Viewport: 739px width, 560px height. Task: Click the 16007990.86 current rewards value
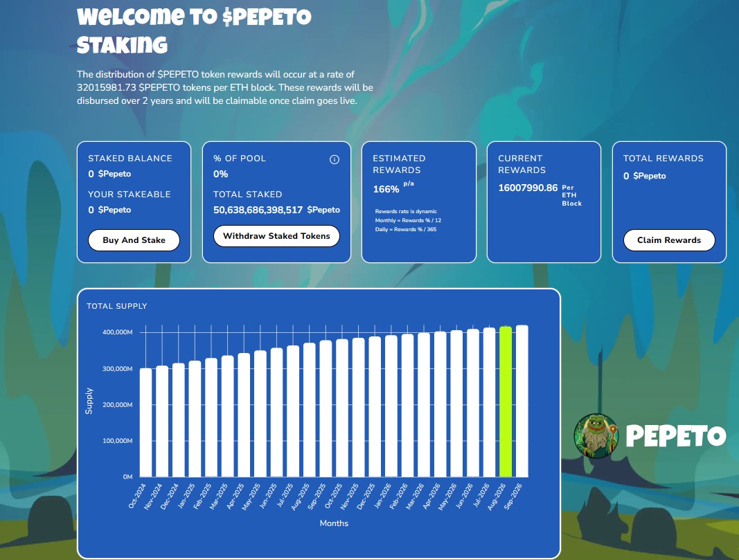pyautogui.click(x=528, y=188)
